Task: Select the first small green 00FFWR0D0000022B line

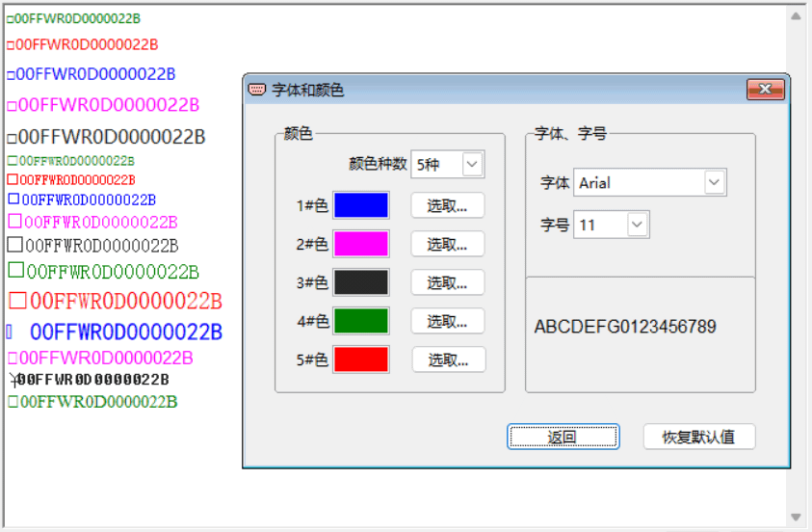Action: 73,18
